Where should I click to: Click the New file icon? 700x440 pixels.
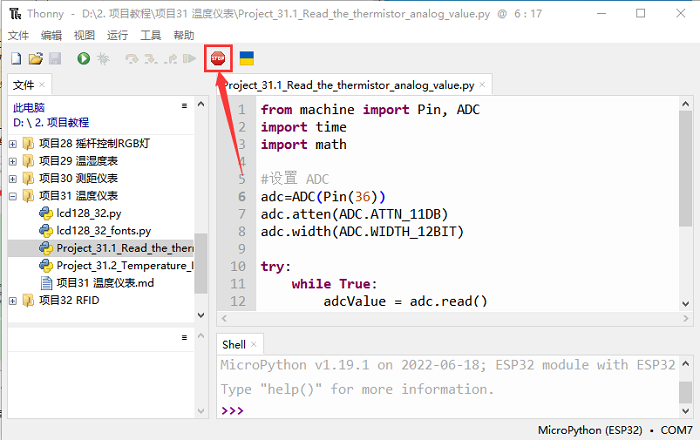click(x=16, y=60)
